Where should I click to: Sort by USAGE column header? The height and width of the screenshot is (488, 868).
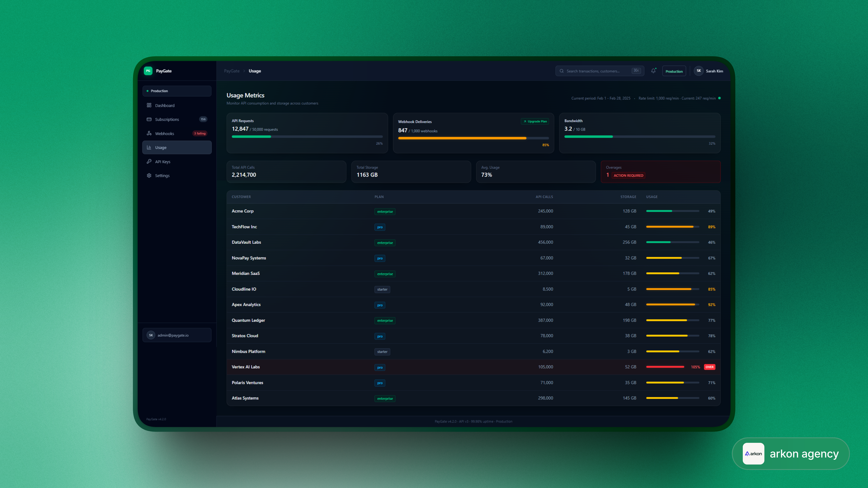click(652, 197)
